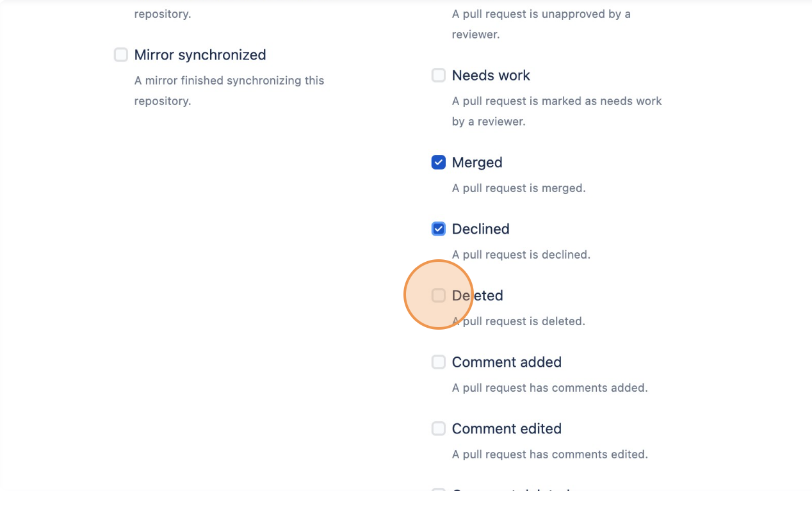Click the Declined label text
The width and height of the screenshot is (812, 507).
[480, 229]
